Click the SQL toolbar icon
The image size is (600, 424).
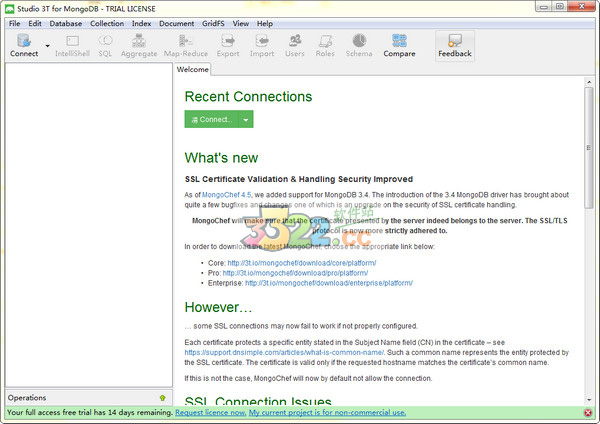tap(105, 45)
